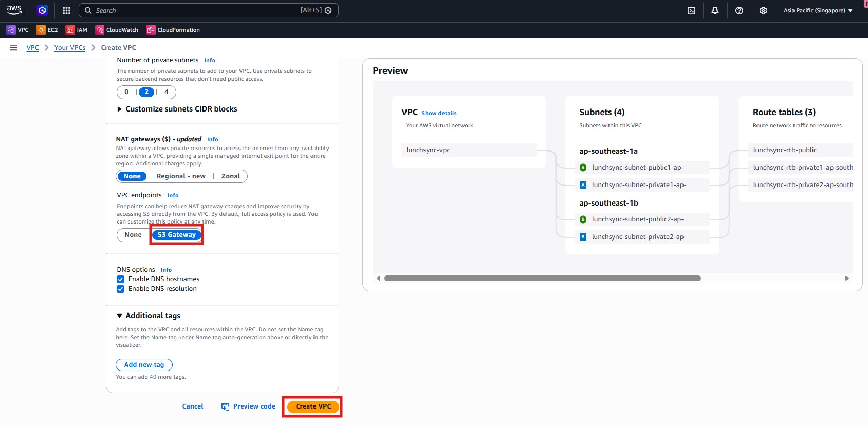Click the preview horizontal scrollbar

542,279
